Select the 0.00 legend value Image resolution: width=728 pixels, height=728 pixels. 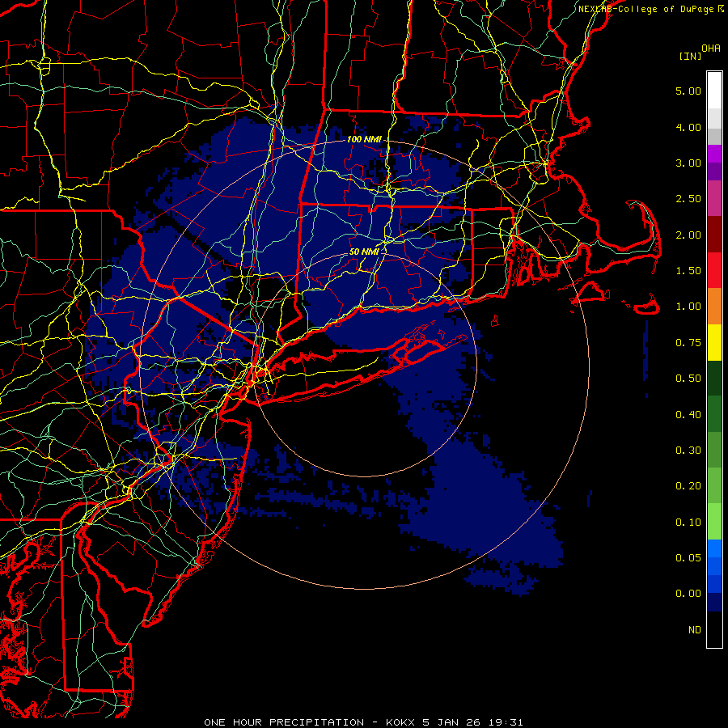(688, 594)
